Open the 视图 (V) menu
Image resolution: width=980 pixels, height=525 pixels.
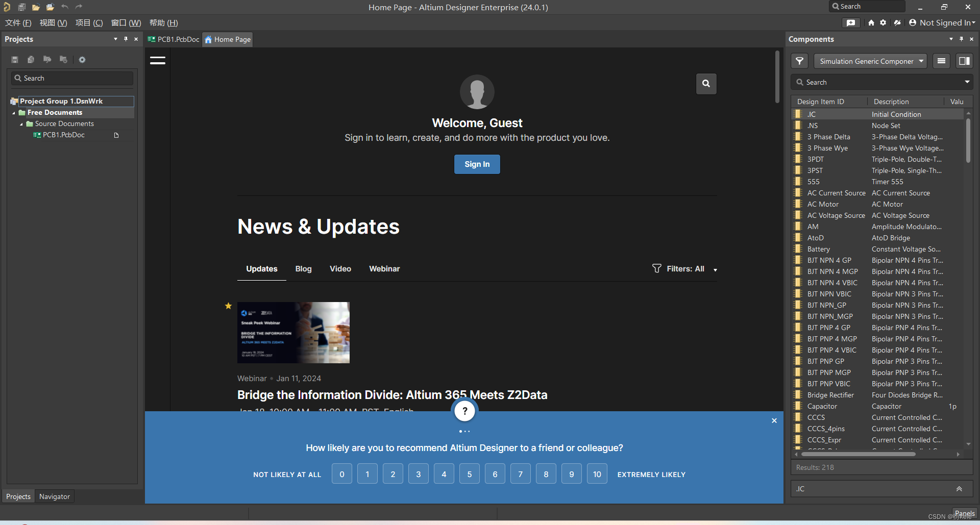pos(54,23)
